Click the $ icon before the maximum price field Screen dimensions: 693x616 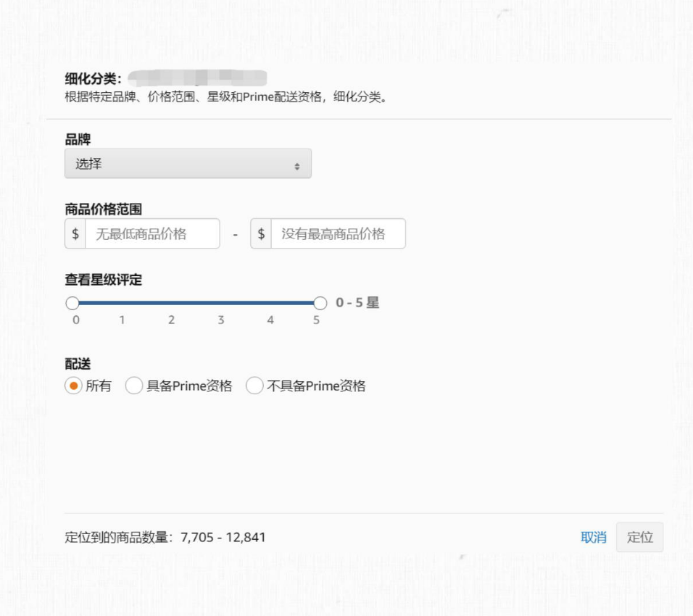261,233
